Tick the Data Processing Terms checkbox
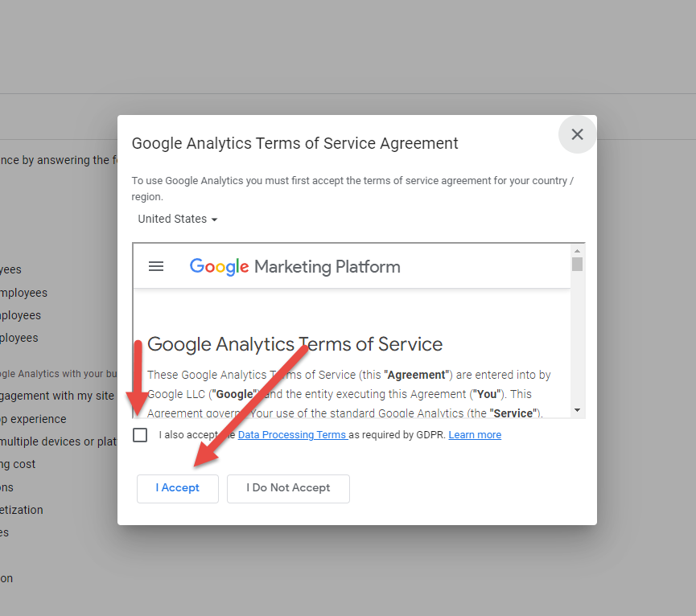 tap(140, 435)
